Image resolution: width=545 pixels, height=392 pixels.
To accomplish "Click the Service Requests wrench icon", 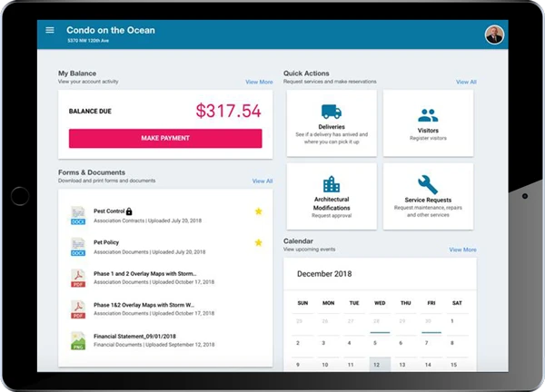I will pos(428,184).
